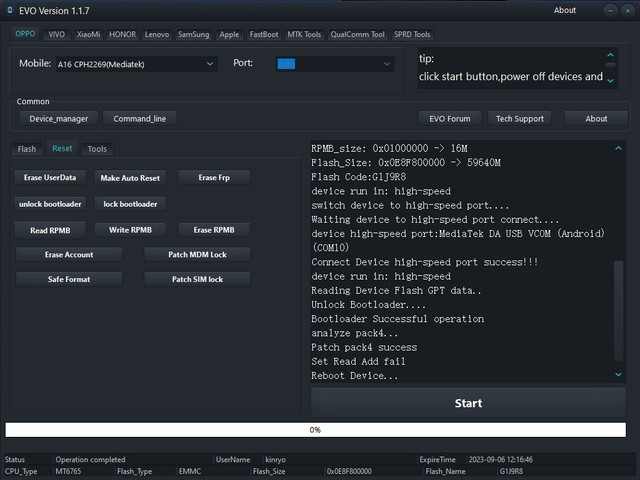Switch to the VIVO brand tab

tap(57, 34)
